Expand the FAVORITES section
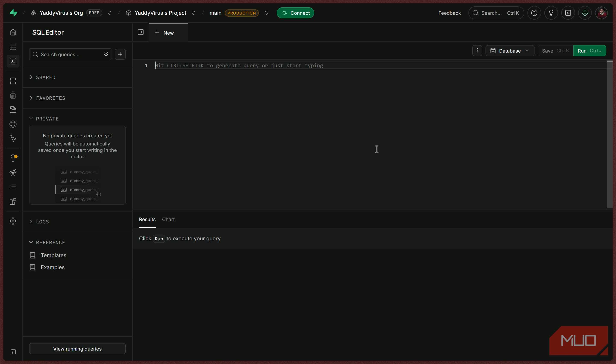The image size is (616, 364). coord(77,98)
